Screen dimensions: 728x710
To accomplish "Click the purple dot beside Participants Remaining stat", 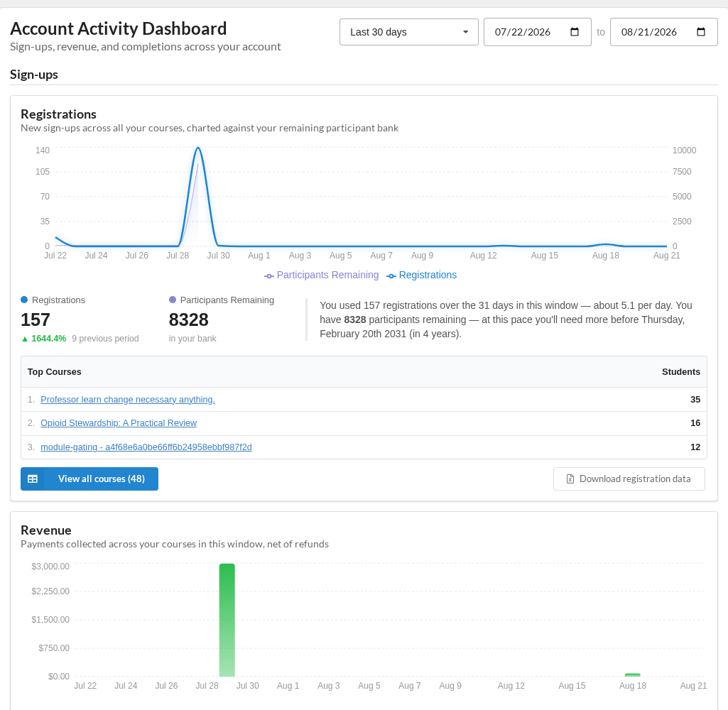I will coord(173,300).
